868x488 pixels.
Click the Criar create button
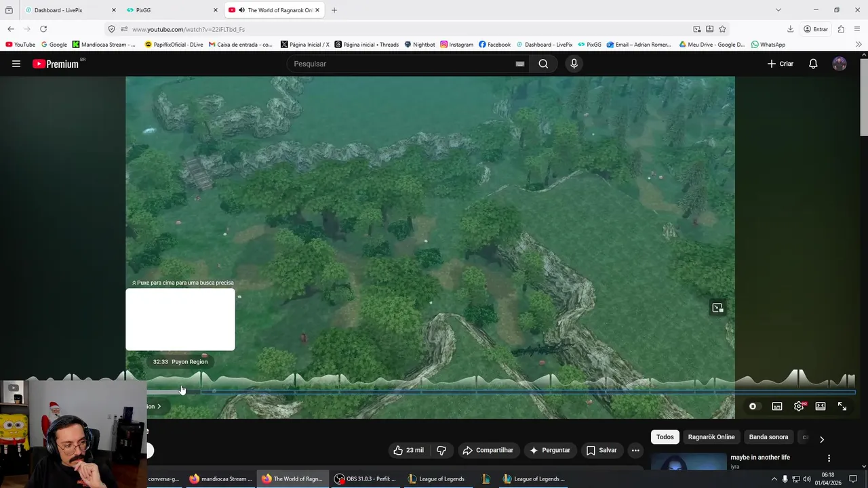tap(780, 64)
